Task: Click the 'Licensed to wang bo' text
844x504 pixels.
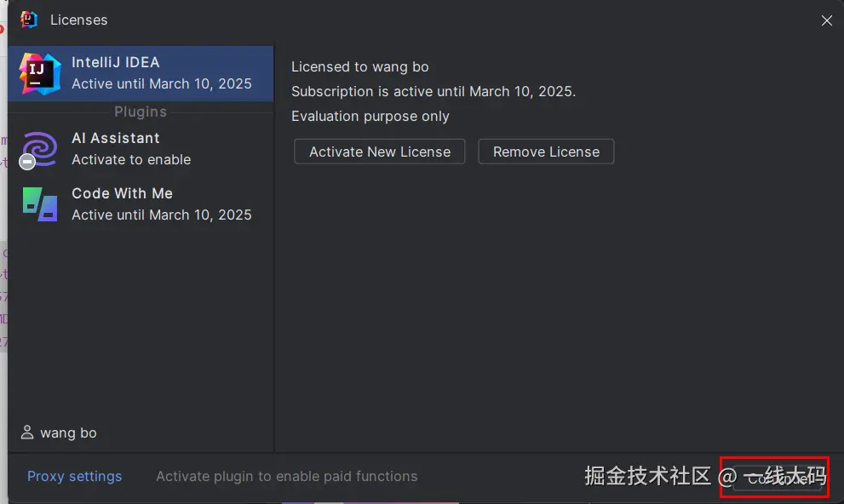Action: (x=360, y=66)
